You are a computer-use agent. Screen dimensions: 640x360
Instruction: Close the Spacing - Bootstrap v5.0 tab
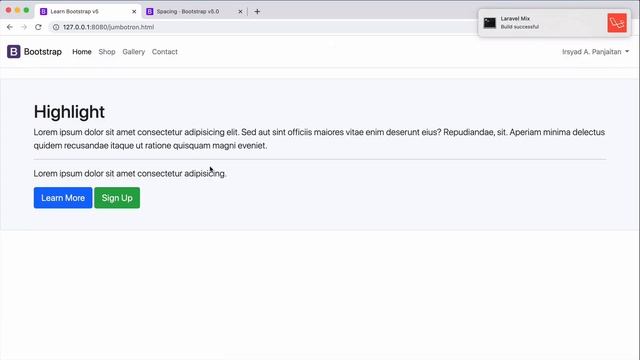point(240,11)
